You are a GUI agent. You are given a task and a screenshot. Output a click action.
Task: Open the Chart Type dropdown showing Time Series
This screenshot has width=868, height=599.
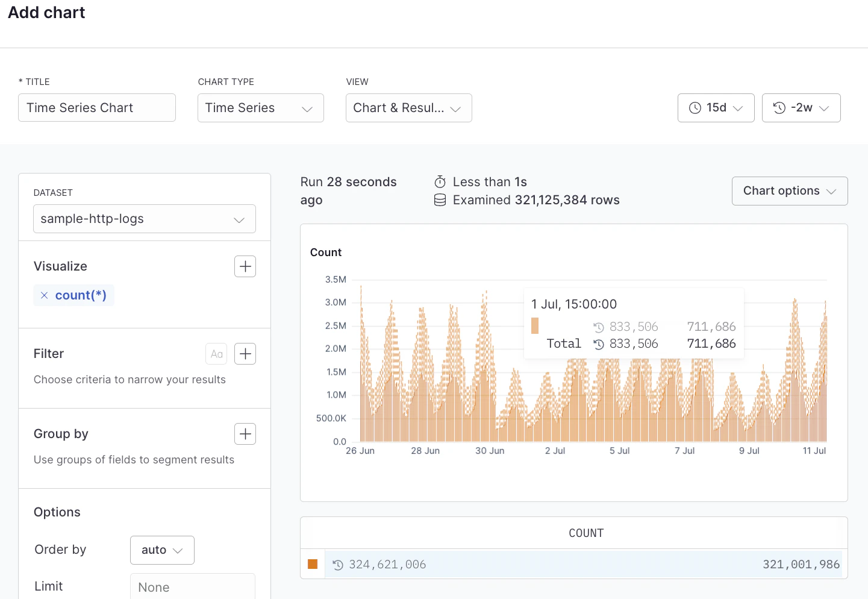click(x=260, y=107)
